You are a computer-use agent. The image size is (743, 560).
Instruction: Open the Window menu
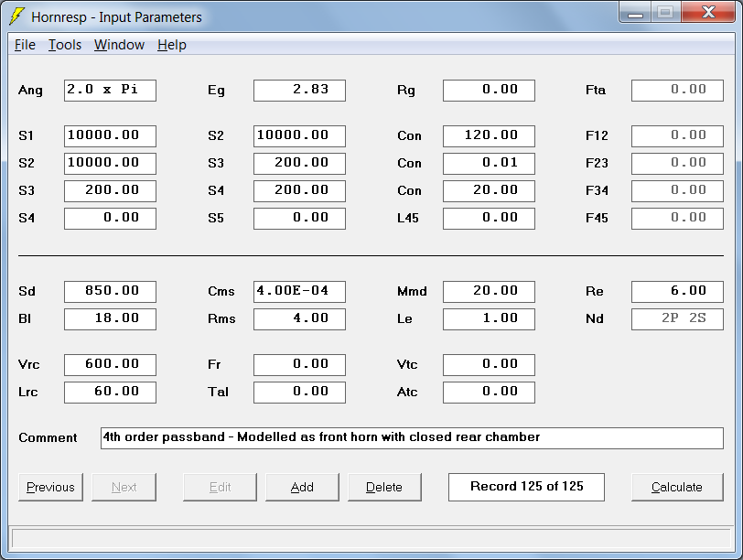[119, 45]
